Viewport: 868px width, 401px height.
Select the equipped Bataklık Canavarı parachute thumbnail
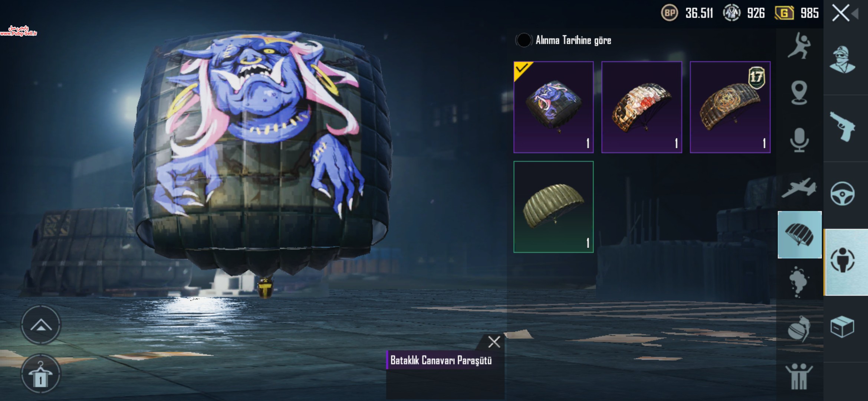[553, 107]
